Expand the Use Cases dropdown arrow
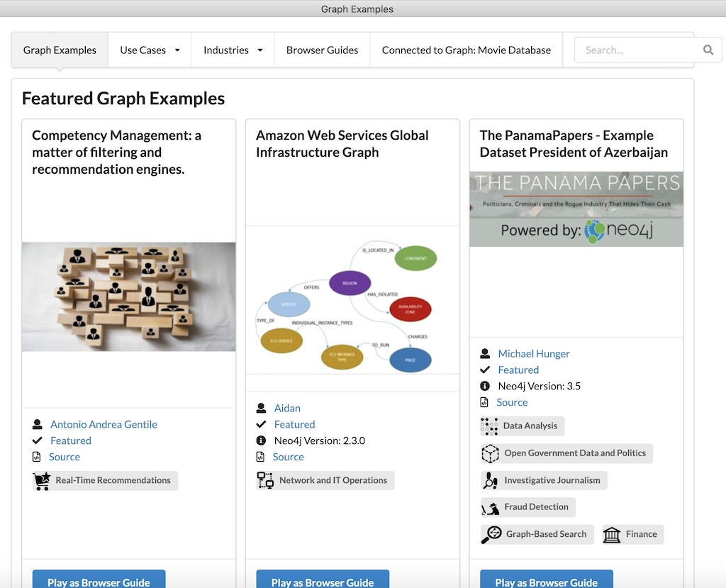Image resolution: width=726 pixels, height=588 pixels. pos(177,50)
